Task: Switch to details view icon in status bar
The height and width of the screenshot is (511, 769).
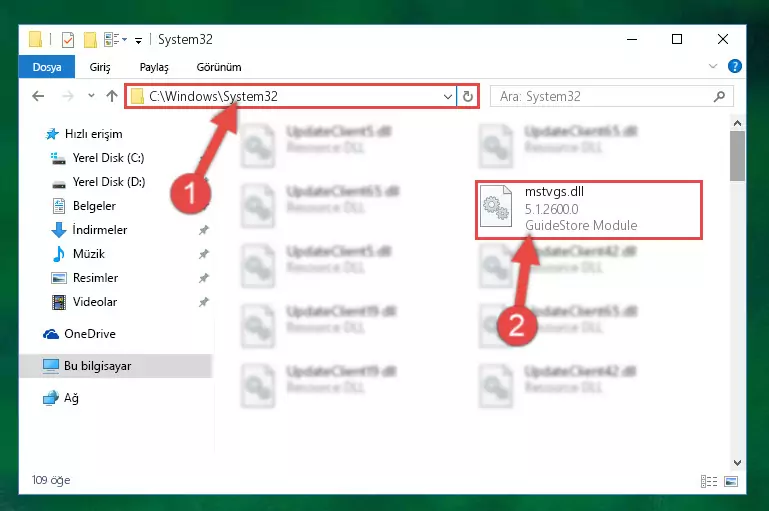Action: point(709,482)
